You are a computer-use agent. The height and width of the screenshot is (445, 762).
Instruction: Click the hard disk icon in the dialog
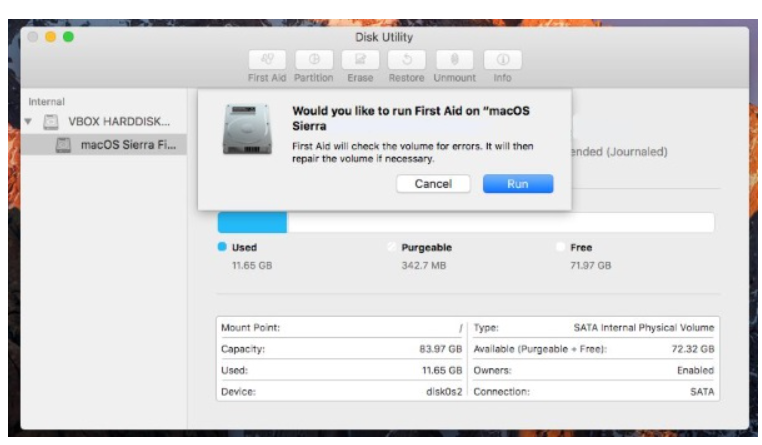(247, 129)
